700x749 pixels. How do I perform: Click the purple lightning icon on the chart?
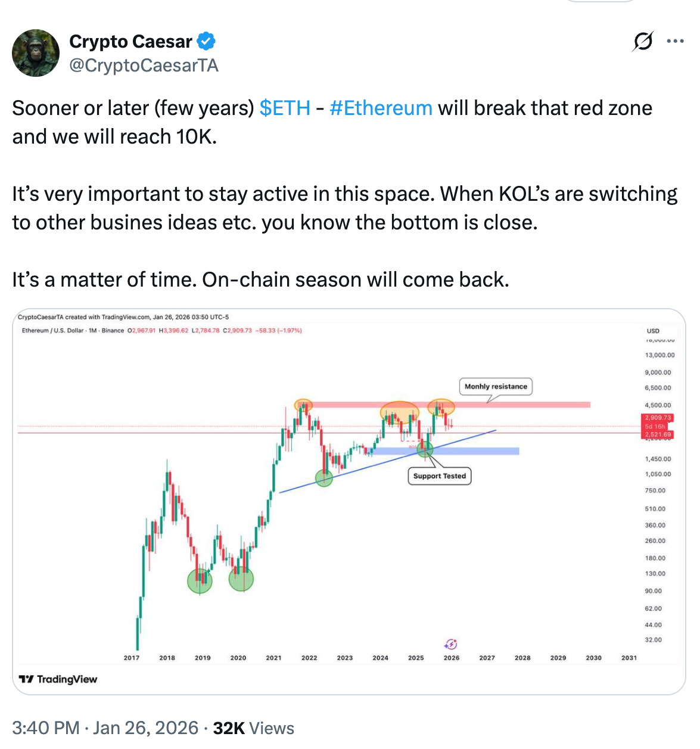point(451,644)
